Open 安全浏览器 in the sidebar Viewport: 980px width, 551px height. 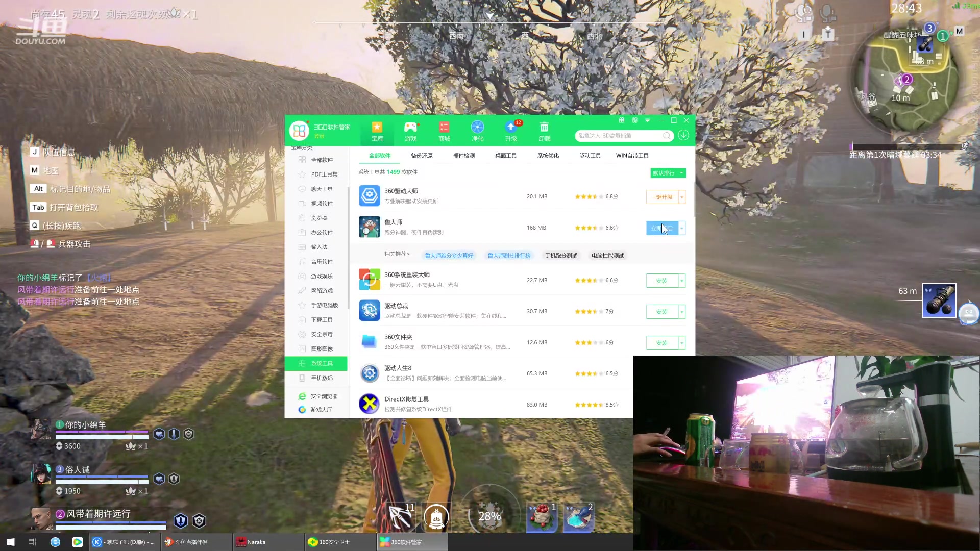(317, 396)
